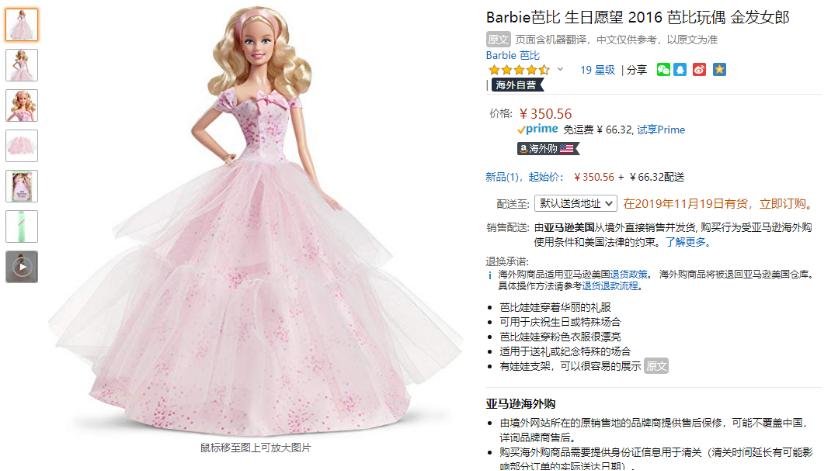831x471 pixels.
Task: Click the 海外自营 dark badge
Action: 517,85
